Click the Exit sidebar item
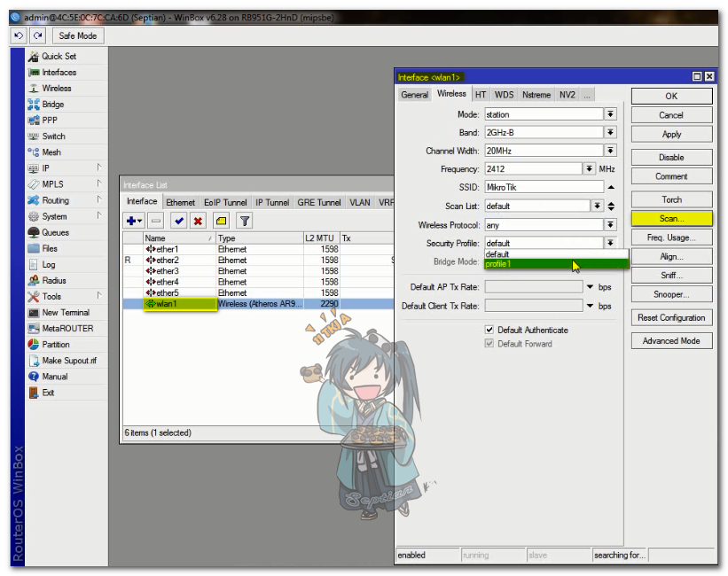This screenshot has height=576, width=728. pyautogui.click(x=48, y=393)
